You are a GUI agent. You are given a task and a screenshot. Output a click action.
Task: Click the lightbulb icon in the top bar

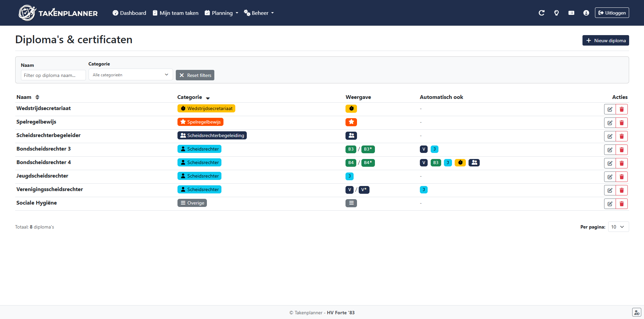[556, 13]
